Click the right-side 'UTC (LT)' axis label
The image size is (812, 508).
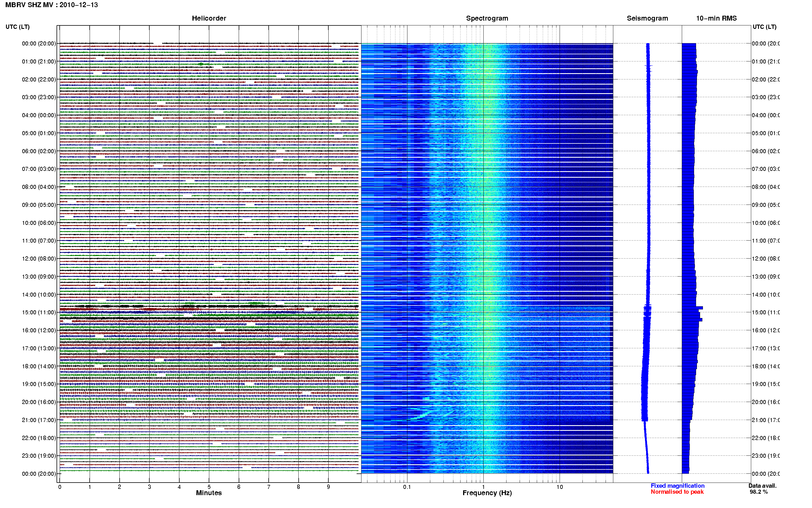[764, 27]
